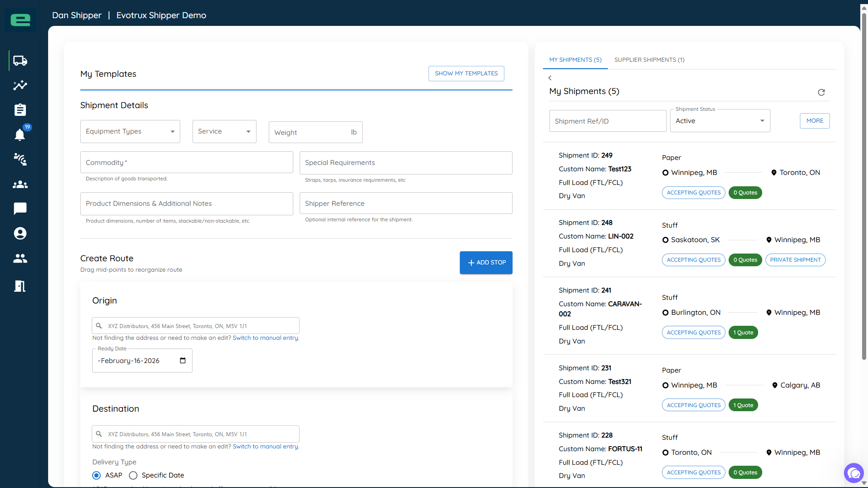868x488 pixels.
Task: Switch to the My Shipments (5) tab
Action: 575,60
